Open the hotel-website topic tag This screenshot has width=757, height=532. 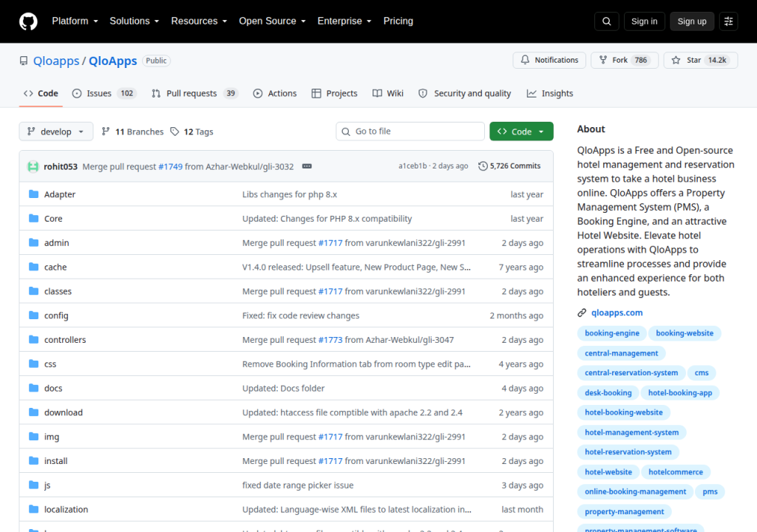pos(608,472)
